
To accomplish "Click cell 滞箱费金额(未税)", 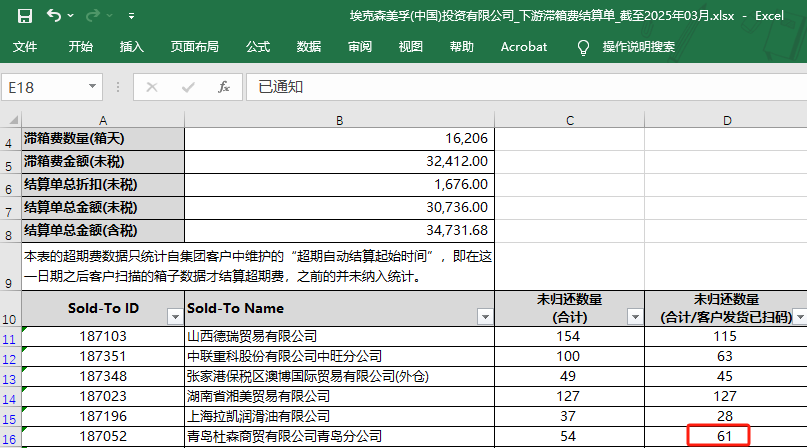I will pyautogui.click(x=103, y=162).
